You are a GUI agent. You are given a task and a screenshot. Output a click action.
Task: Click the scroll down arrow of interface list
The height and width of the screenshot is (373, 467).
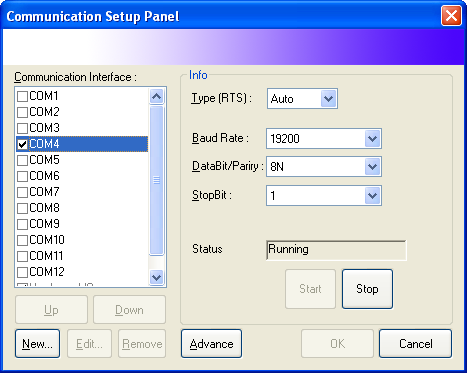[x=156, y=277]
